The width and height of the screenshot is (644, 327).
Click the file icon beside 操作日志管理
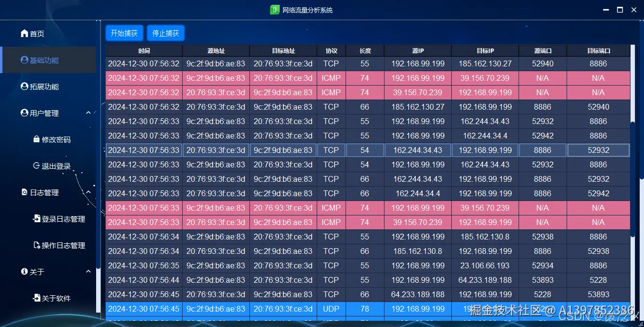coord(37,245)
